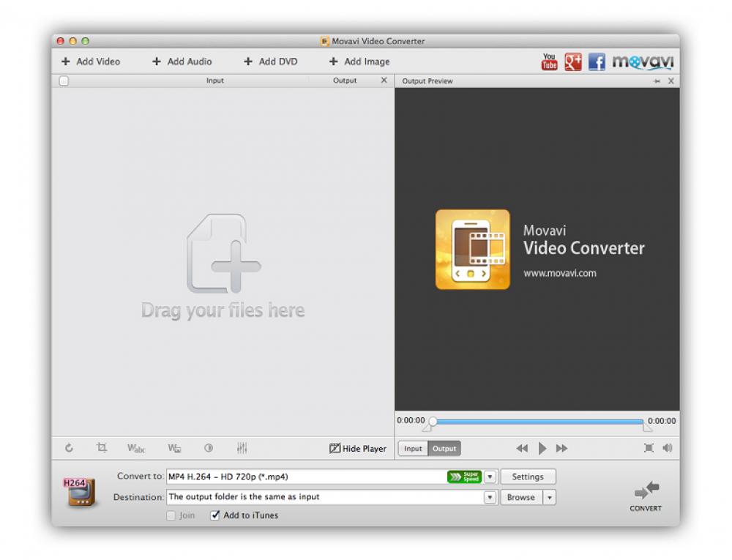Open the Browse dropdown arrow
This screenshot has width=732, height=560.
click(549, 497)
